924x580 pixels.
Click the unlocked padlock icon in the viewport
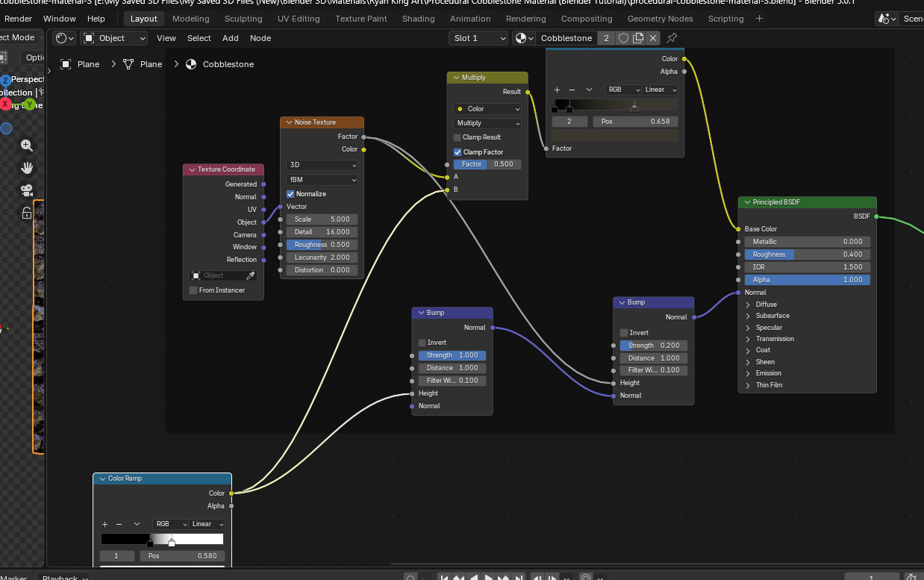(x=27, y=213)
